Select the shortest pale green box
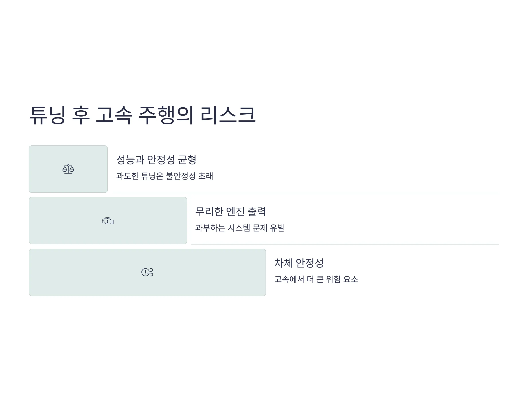 [68, 169]
